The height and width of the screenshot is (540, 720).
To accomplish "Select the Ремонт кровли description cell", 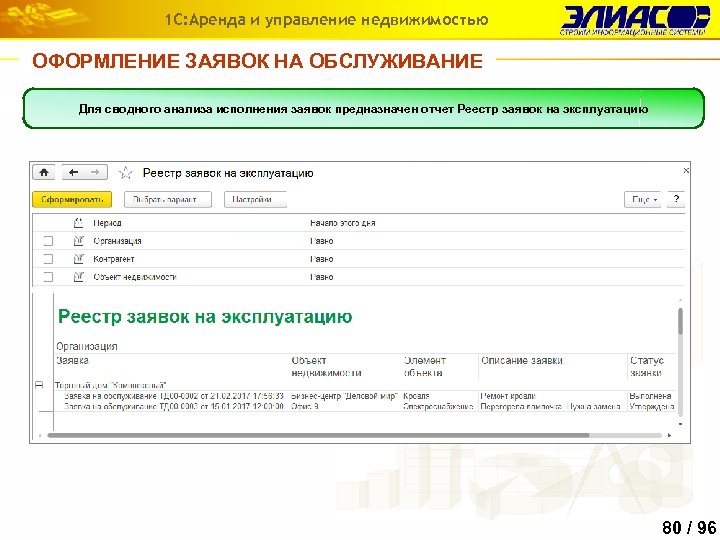I will [x=508, y=396].
